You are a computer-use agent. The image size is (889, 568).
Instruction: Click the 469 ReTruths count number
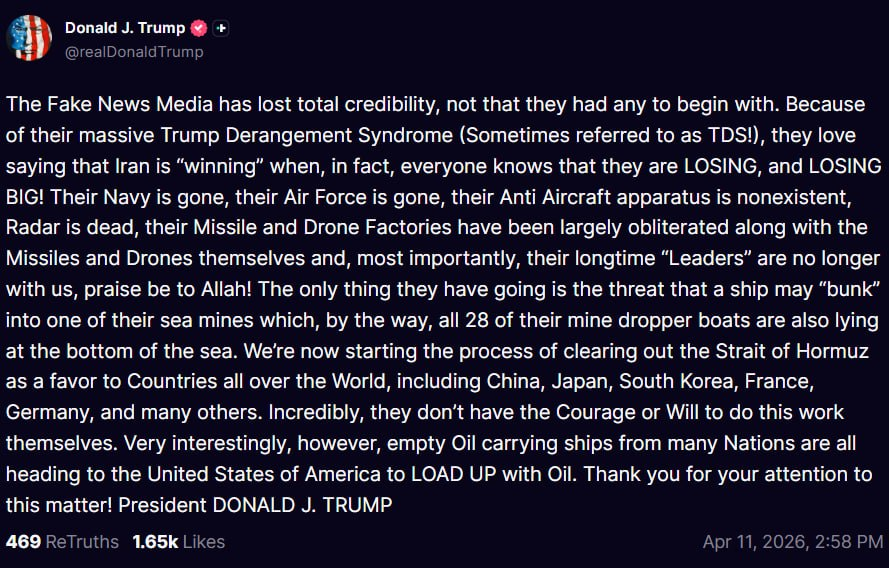[x=23, y=542]
